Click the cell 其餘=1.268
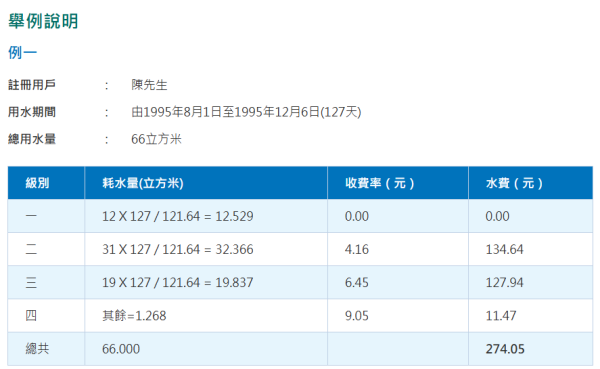 (134, 316)
